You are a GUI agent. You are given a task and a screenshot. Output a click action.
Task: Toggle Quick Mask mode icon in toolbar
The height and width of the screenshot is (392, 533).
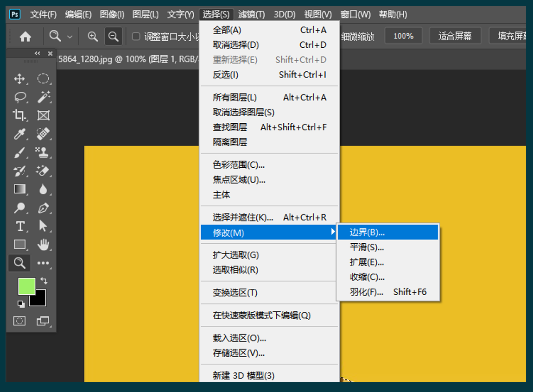coord(19,321)
